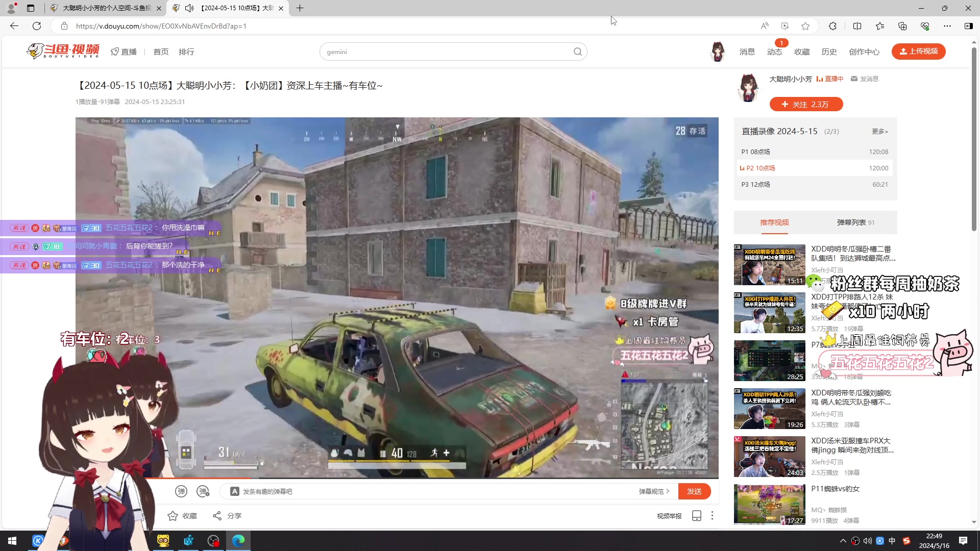Open the mobile viewing phone icon
Viewport: 980px width, 551px height.
697,516
